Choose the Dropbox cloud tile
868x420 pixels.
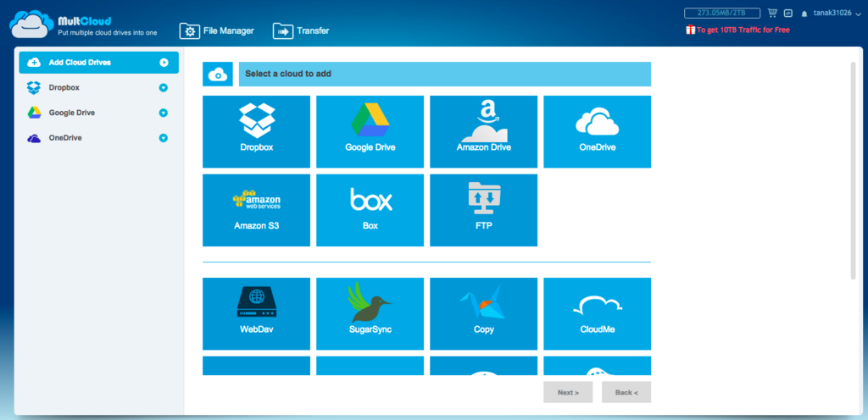click(256, 131)
